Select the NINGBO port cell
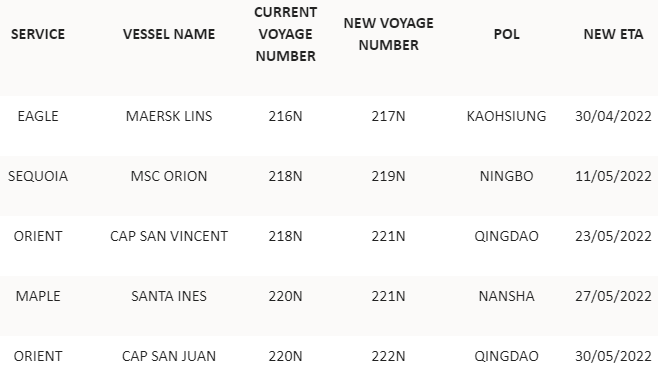This screenshot has height=371, width=658. 507,176
